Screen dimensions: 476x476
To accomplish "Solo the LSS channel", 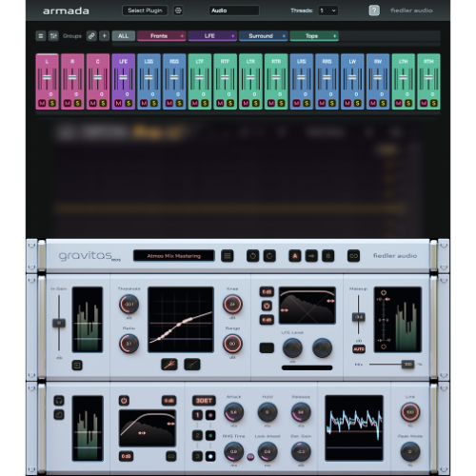I will point(154,103).
